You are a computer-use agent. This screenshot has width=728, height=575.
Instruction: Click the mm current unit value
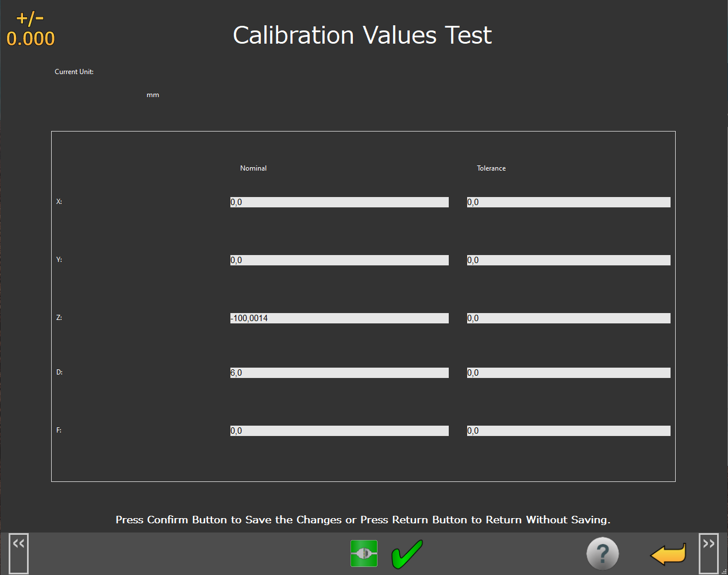(153, 95)
